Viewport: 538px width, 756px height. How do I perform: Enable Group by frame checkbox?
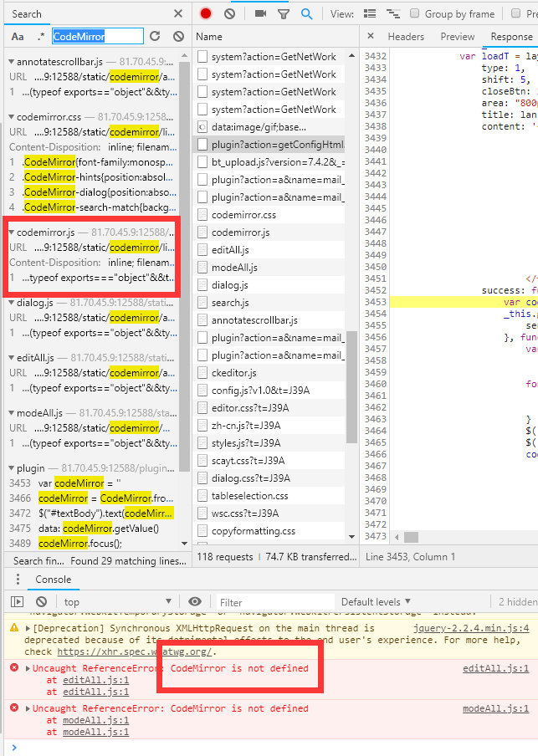414,13
